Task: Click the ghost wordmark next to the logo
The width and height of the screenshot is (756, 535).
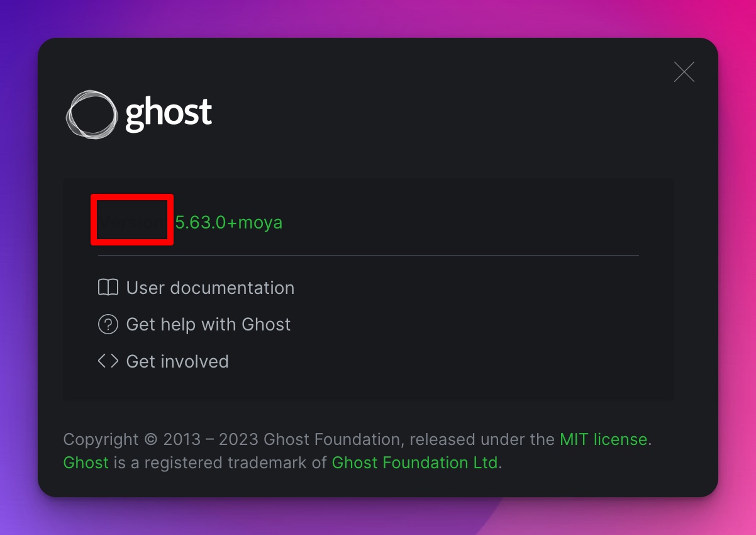Action: [169, 114]
